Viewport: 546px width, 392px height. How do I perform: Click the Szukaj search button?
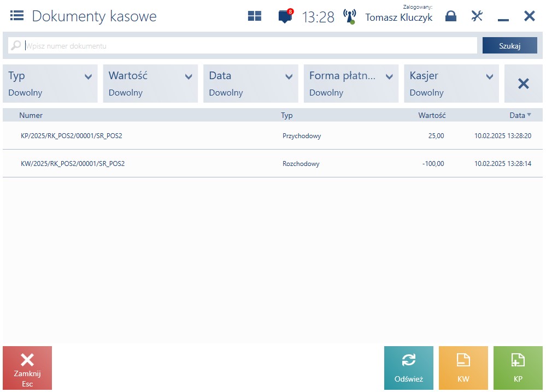pyautogui.click(x=509, y=45)
